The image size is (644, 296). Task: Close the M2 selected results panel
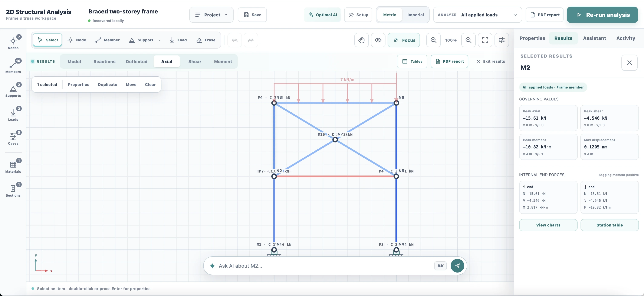point(629,63)
